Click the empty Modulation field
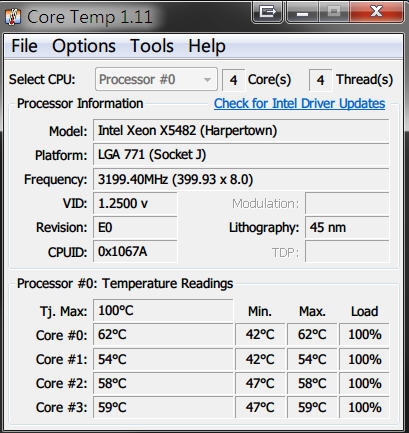The image size is (409, 433). 347,203
